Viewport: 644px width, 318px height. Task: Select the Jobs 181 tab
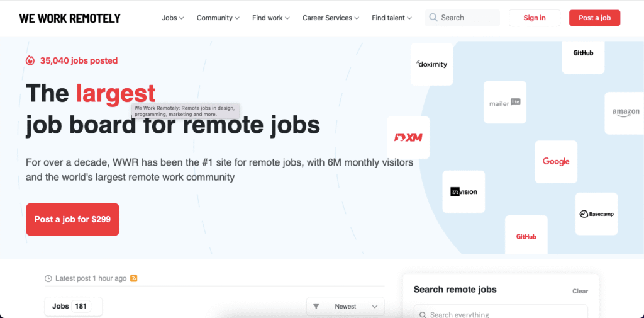(73, 307)
